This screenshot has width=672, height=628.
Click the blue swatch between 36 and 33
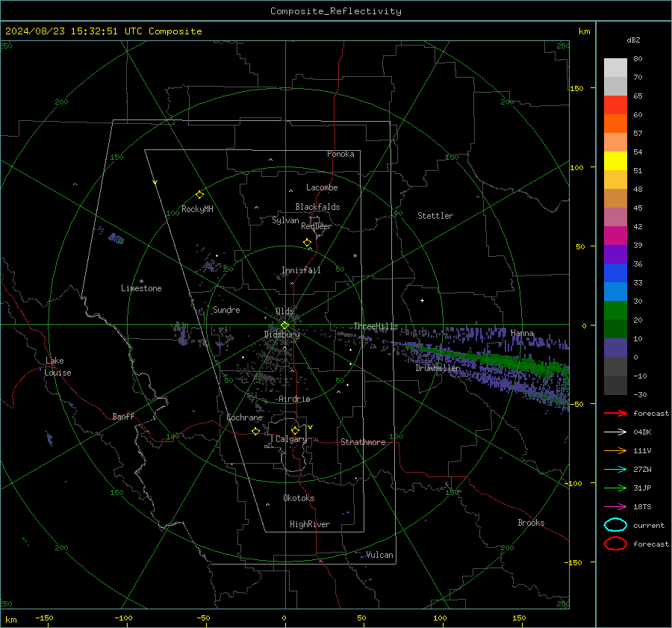615,273
